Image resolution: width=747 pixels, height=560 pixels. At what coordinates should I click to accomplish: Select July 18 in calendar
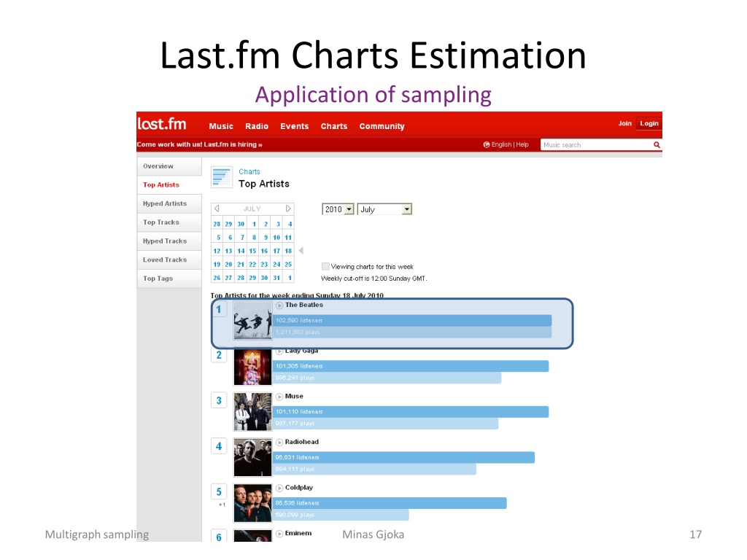click(288, 251)
